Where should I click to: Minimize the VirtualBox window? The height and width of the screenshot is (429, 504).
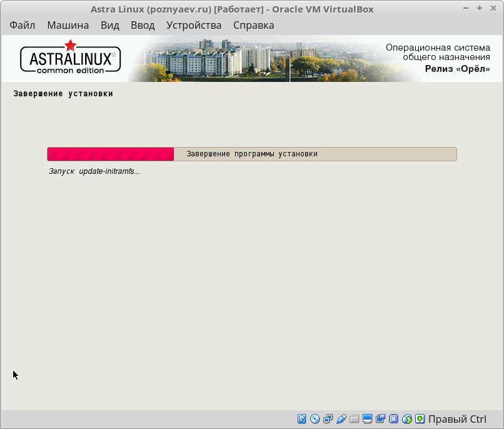click(466, 8)
